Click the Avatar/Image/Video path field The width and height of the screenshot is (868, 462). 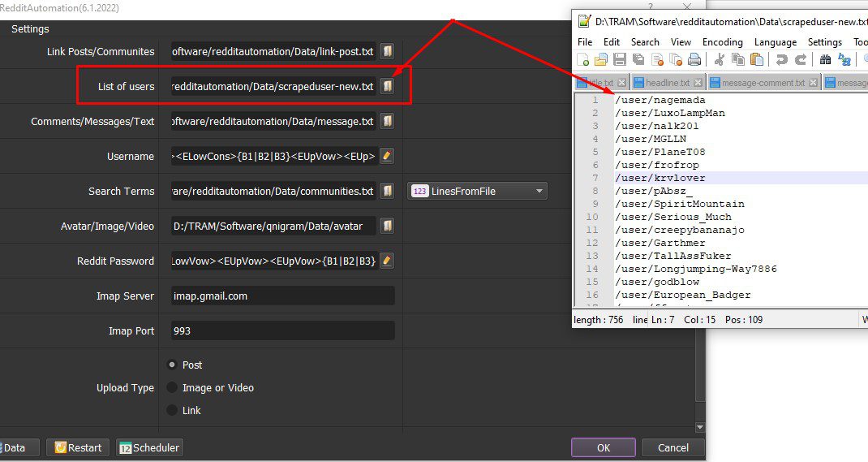[273, 226]
